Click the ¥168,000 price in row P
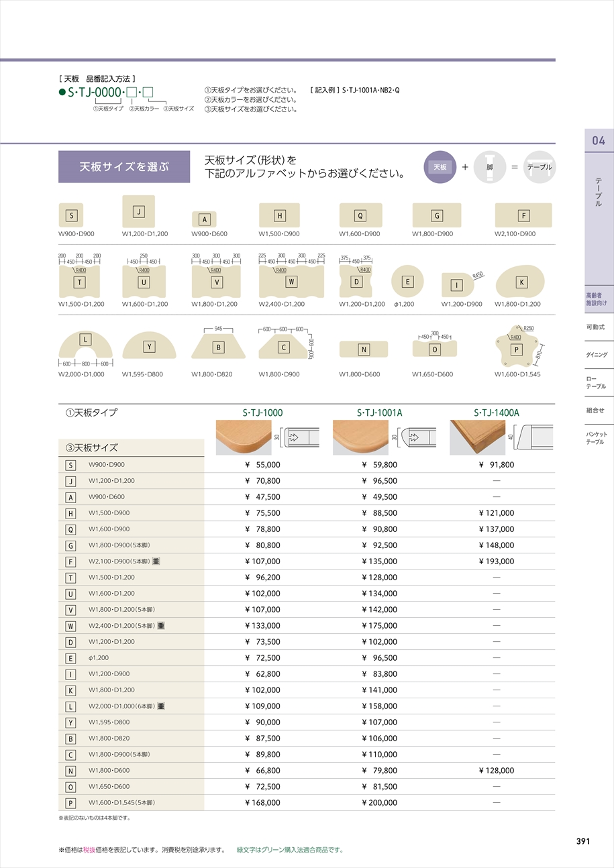614x868 pixels. click(262, 803)
